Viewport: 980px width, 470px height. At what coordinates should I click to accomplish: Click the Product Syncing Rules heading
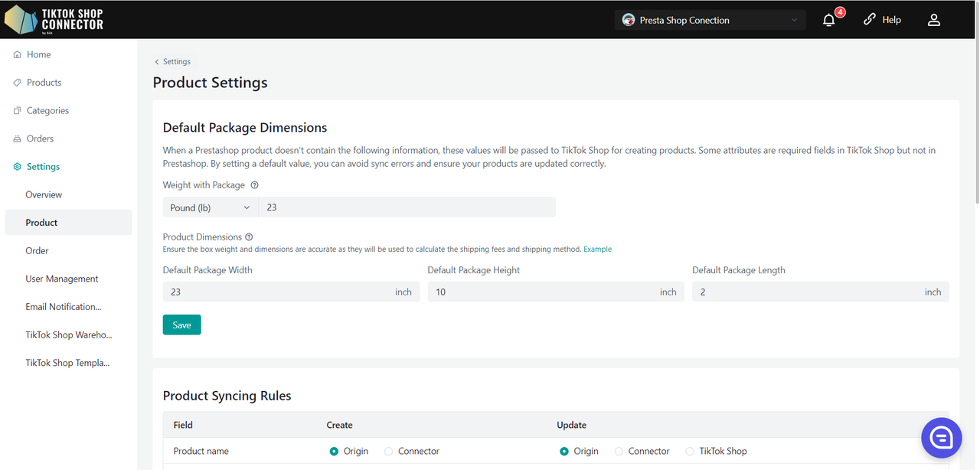(x=227, y=396)
